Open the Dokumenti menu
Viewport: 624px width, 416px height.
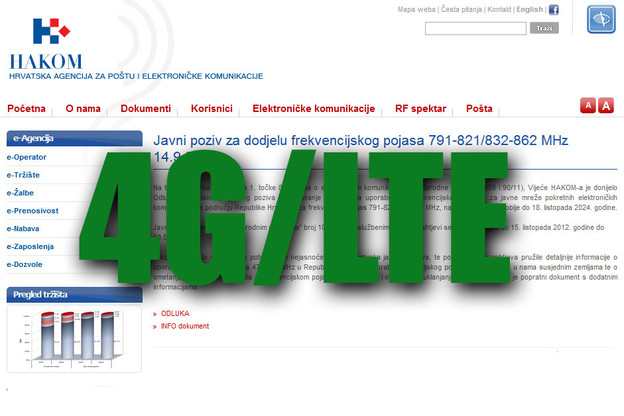146,108
